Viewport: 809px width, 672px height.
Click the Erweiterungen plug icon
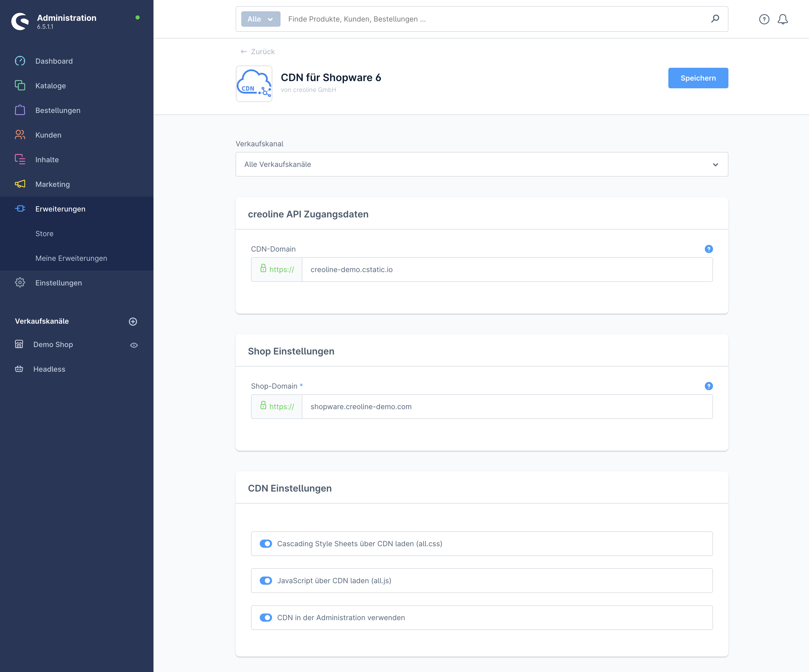click(20, 209)
